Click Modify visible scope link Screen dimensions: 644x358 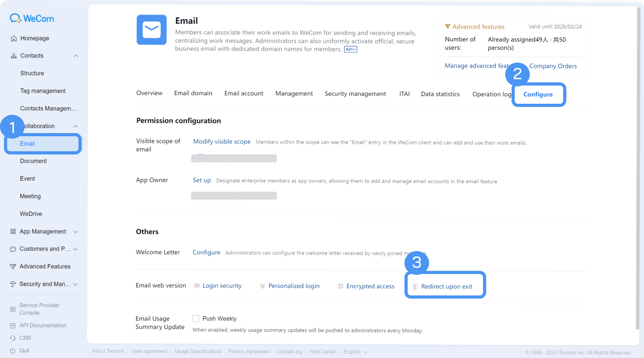coord(222,142)
